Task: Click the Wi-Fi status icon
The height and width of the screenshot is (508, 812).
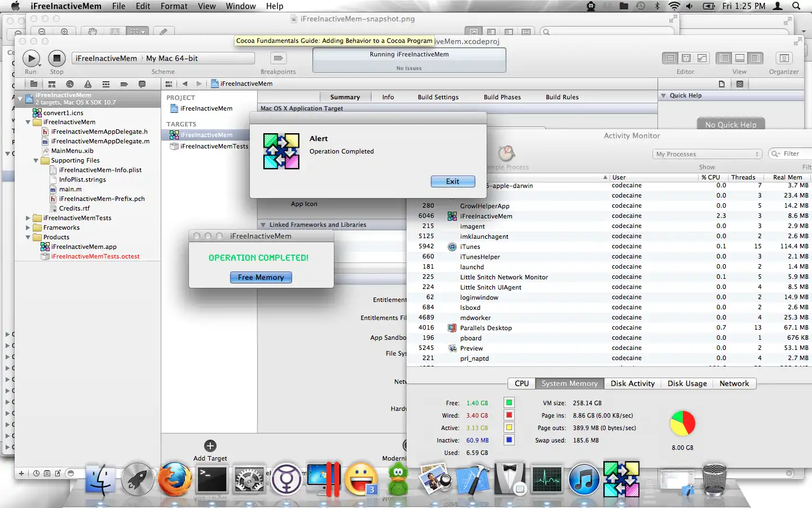Action: [674, 6]
